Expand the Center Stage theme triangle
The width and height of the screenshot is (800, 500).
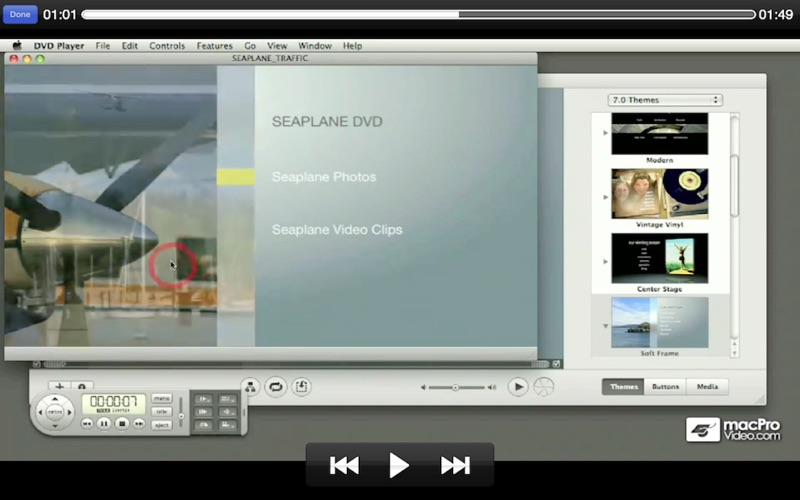[x=605, y=261]
